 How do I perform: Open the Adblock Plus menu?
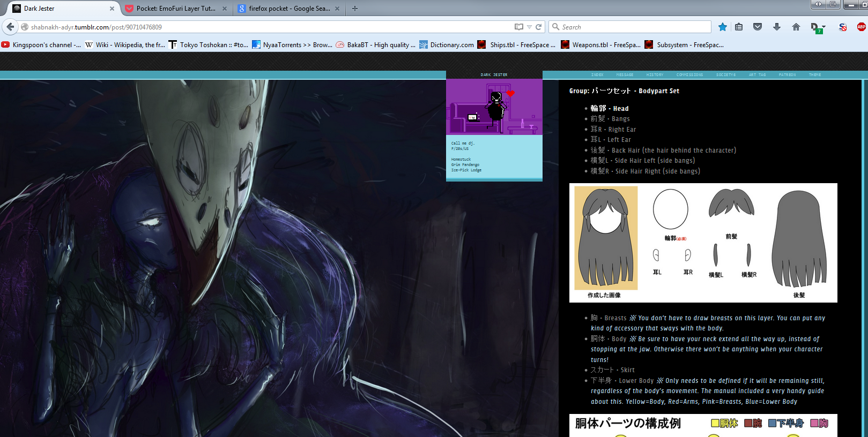(x=862, y=27)
